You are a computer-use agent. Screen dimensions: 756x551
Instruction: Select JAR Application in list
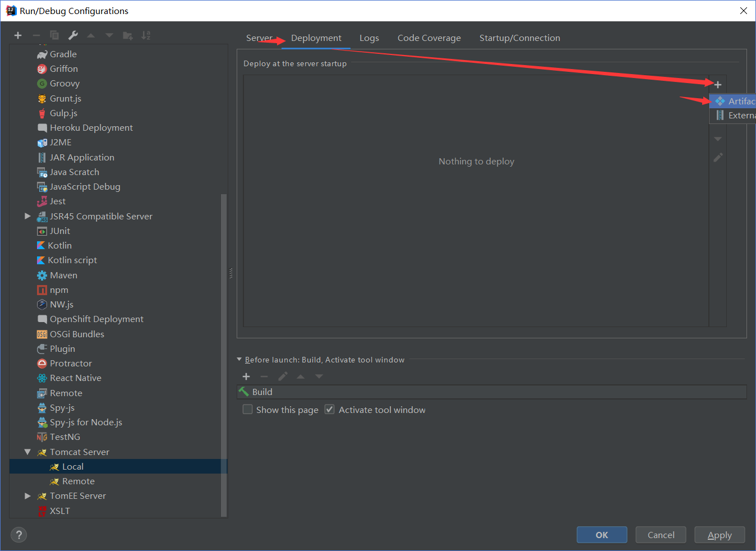coord(82,158)
